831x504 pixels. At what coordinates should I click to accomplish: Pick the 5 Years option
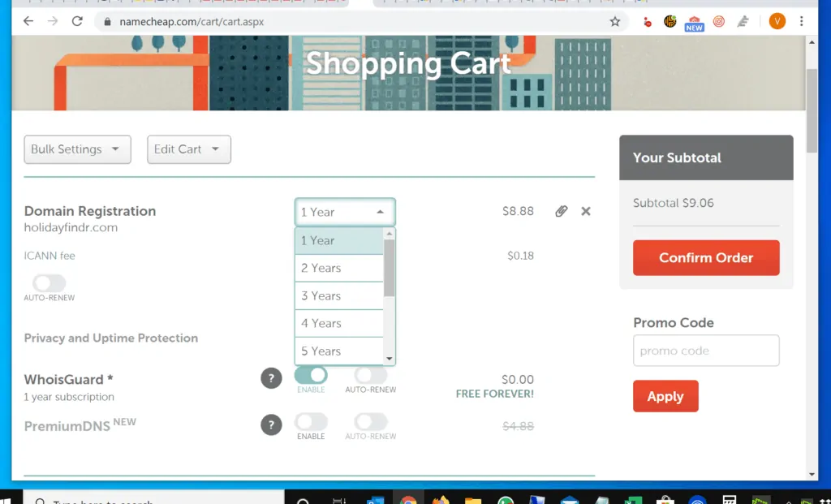click(339, 351)
